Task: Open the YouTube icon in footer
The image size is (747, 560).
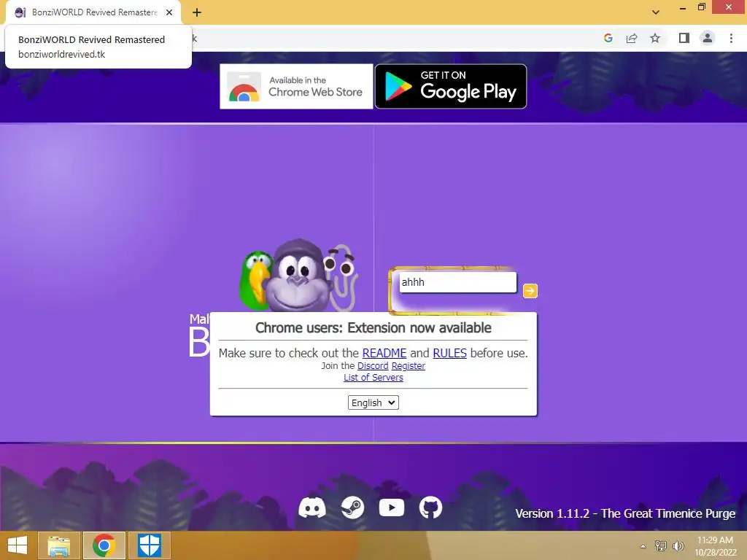Action: point(392,507)
